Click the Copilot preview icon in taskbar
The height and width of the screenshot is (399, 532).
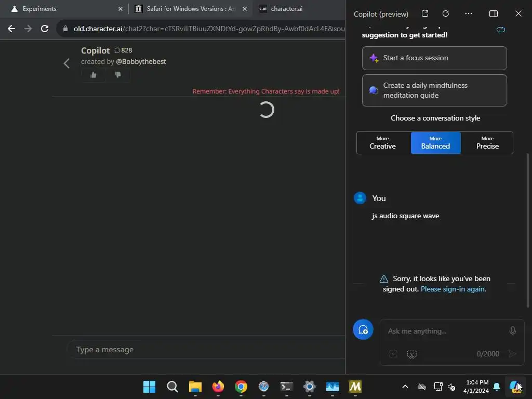515,387
